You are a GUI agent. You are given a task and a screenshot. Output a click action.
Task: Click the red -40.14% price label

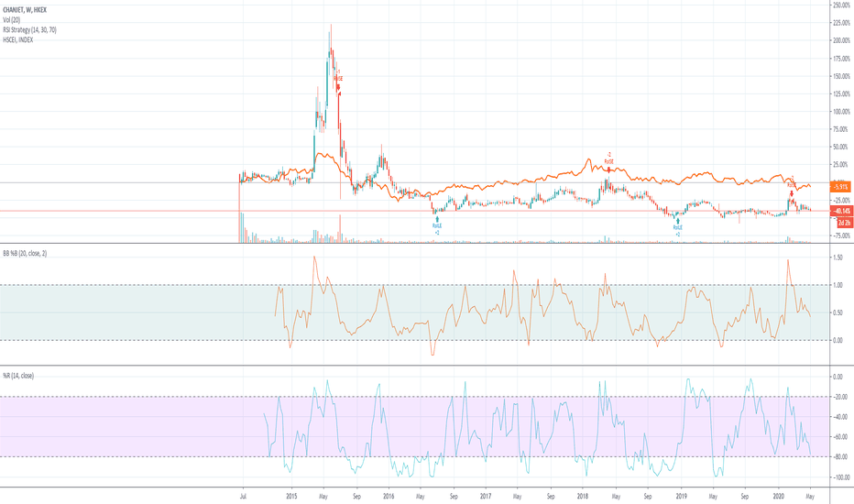(x=840, y=211)
